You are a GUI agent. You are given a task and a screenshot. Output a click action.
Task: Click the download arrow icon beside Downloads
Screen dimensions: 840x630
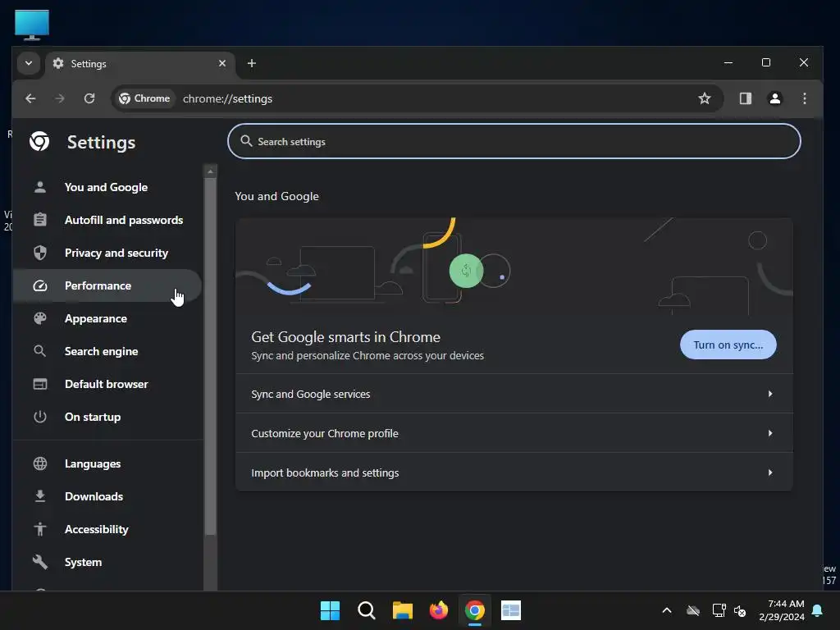pyautogui.click(x=40, y=496)
